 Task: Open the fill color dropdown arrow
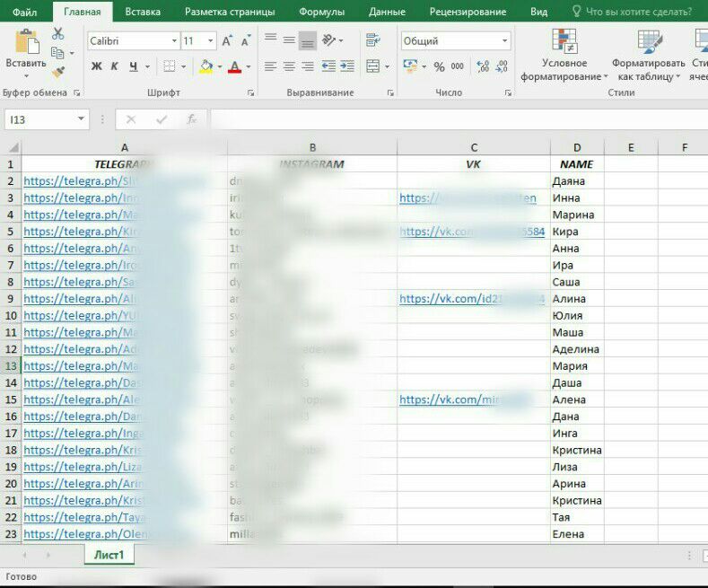[x=220, y=66]
